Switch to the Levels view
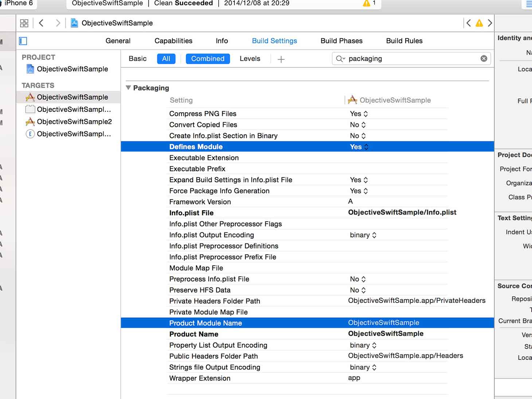Image resolution: width=532 pixels, height=399 pixels. 250,59
